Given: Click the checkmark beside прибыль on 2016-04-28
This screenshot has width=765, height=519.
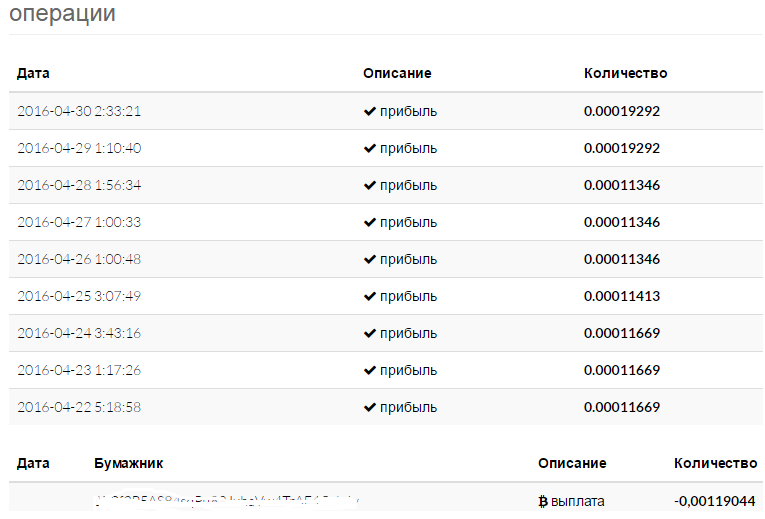Looking at the screenshot, I should pos(369,185).
